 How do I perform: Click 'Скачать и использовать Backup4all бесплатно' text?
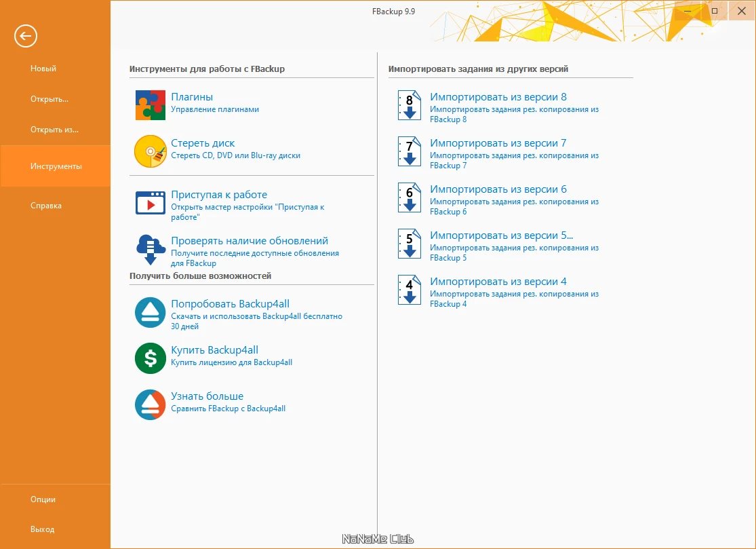point(257,316)
